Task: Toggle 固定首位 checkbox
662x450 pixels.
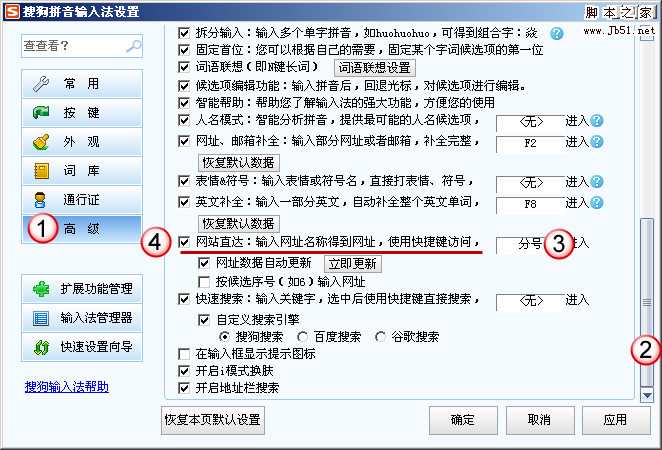Action: 184,50
